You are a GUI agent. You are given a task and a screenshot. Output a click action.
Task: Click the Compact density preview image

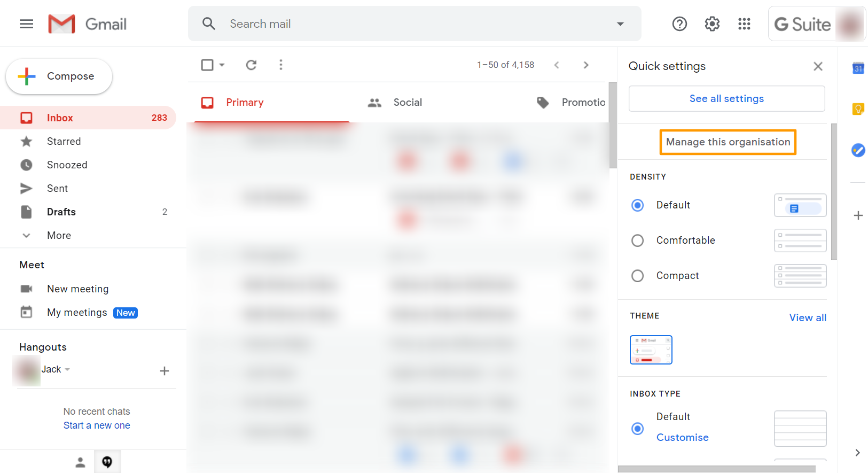tap(800, 276)
